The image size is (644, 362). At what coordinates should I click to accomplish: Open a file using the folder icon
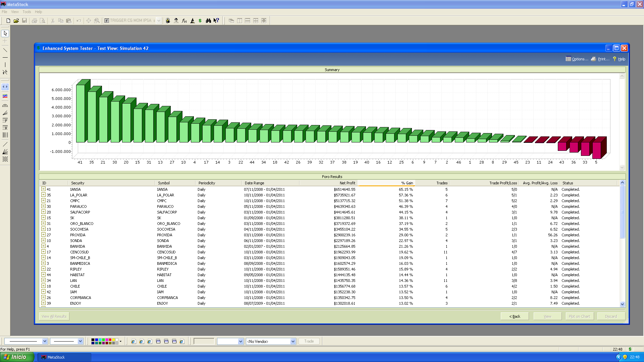pos(16,20)
